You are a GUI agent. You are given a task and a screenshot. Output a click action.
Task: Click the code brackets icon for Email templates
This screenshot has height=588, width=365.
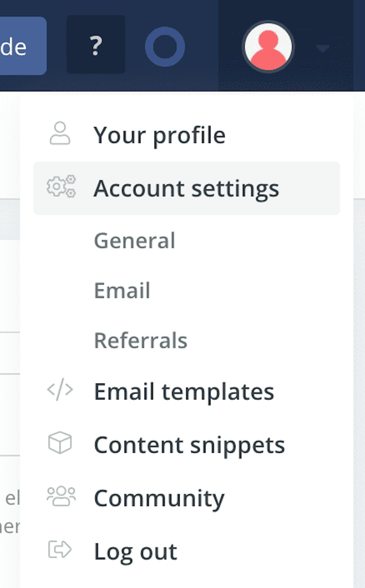[60, 390]
